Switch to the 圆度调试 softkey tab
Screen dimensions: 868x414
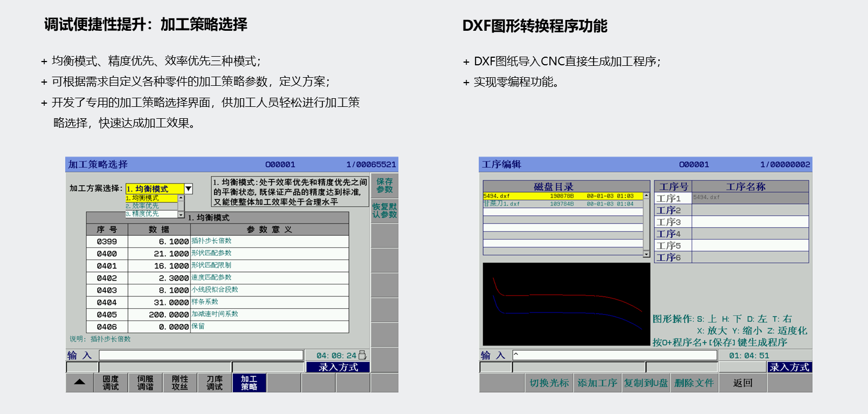(x=111, y=383)
